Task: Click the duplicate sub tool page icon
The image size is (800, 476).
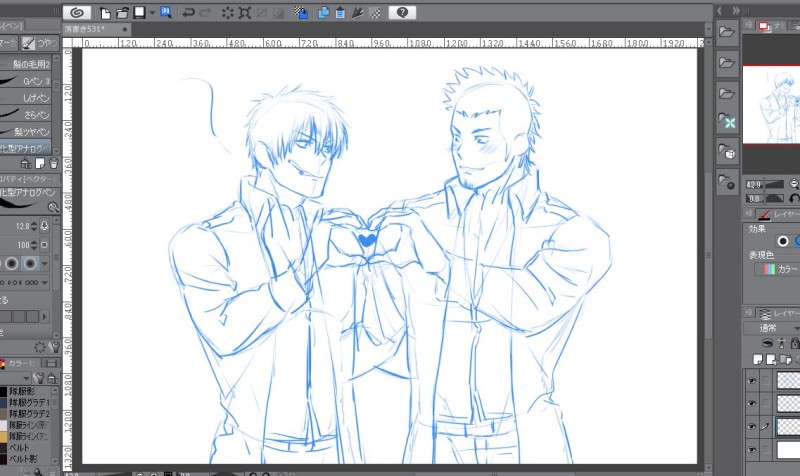Action: [40, 164]
